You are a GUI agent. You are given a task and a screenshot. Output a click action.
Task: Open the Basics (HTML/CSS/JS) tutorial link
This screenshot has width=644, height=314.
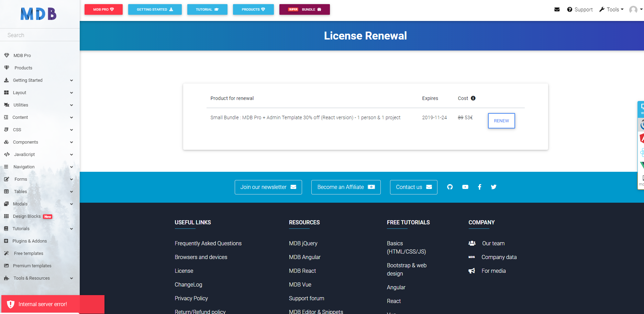point(407,247)
